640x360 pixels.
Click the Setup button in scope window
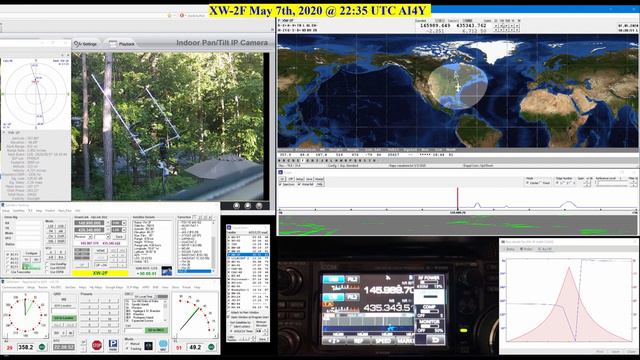coord(300,179)
